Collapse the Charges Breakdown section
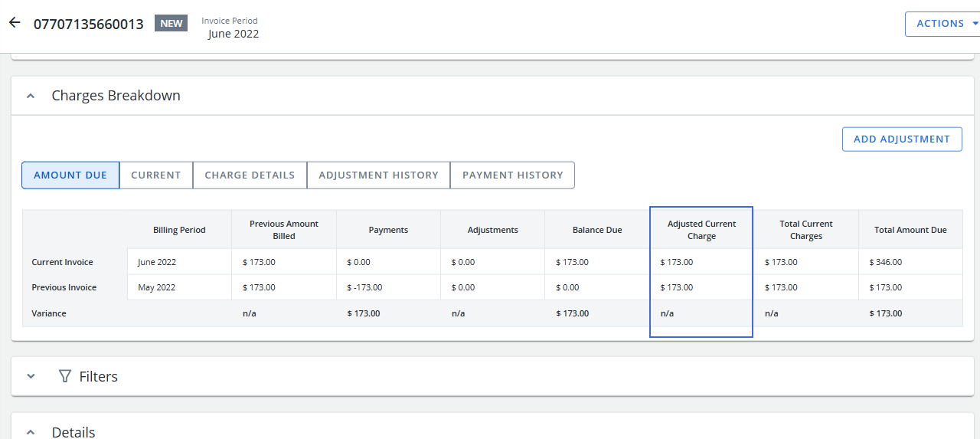Screen dimensions: 980x439 click(31, 96)
